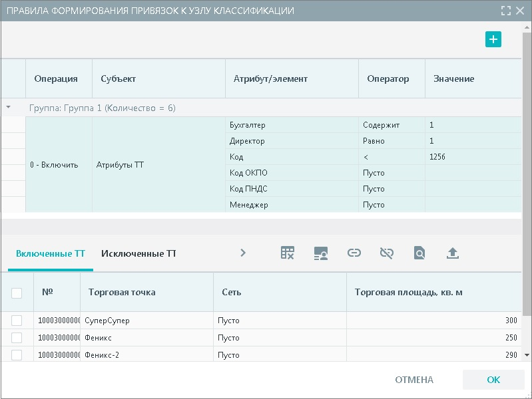532x399 pixels.
Task: Sort by Торговая точка column header
Action: (x=147, y=292)
